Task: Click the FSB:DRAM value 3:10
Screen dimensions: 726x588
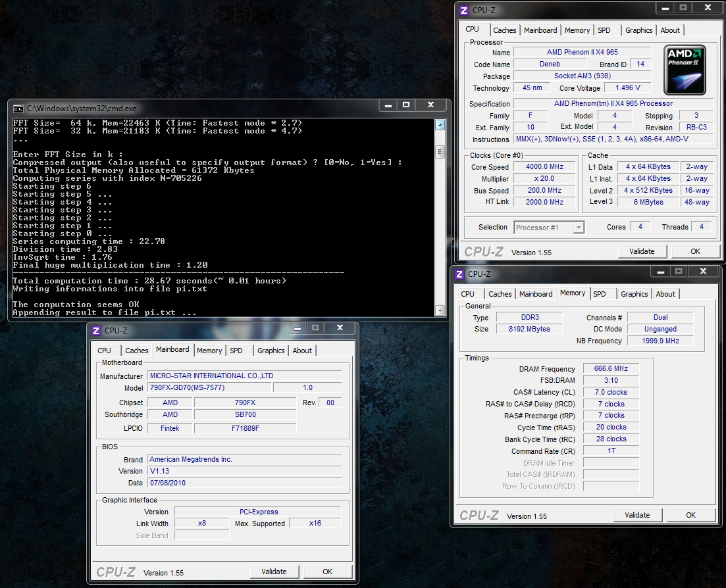Action: 611,380
